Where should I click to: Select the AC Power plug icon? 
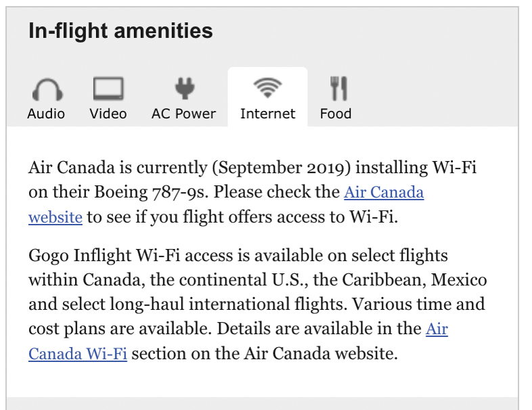click(x=183, y=88)
